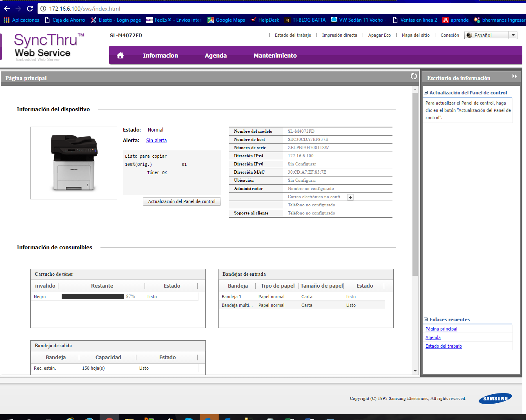526x420 pixels.
Task: Click the Restante column header
Action: tap(102, 286)
